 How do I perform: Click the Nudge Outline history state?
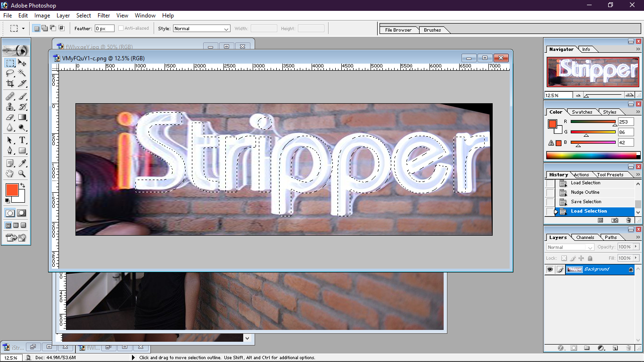point(585,192)
